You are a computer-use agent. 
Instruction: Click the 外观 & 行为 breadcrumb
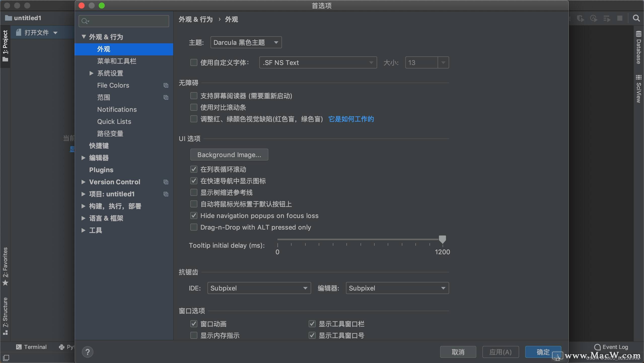pyautogui.click(x=196, y=19)
